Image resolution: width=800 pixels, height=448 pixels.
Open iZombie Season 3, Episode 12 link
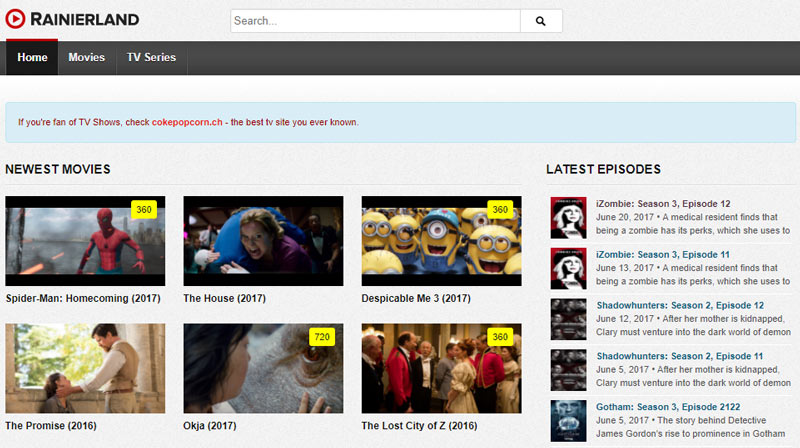point(663,204)
